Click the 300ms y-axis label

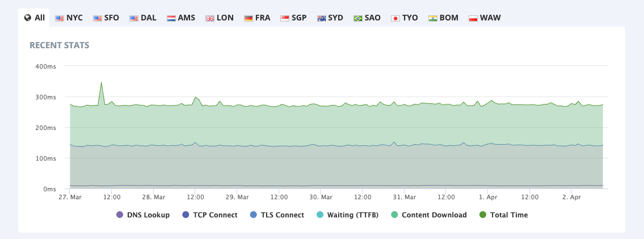pyautogui.click(x=45, y=97)
